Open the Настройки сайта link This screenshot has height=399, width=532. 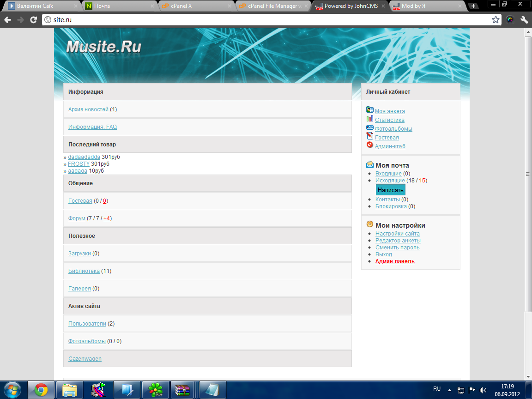point(397,233)
